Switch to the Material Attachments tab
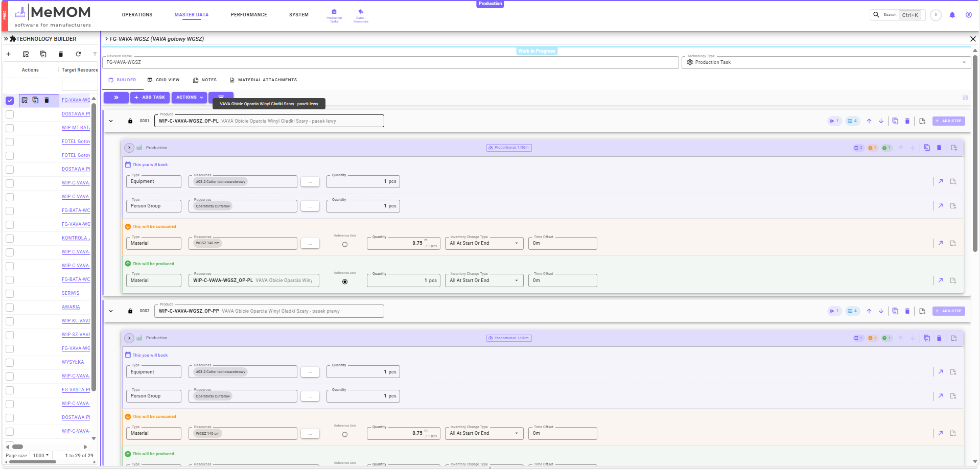Image resolution: width=980 pixels, height=470 pixels. [263, 80]
